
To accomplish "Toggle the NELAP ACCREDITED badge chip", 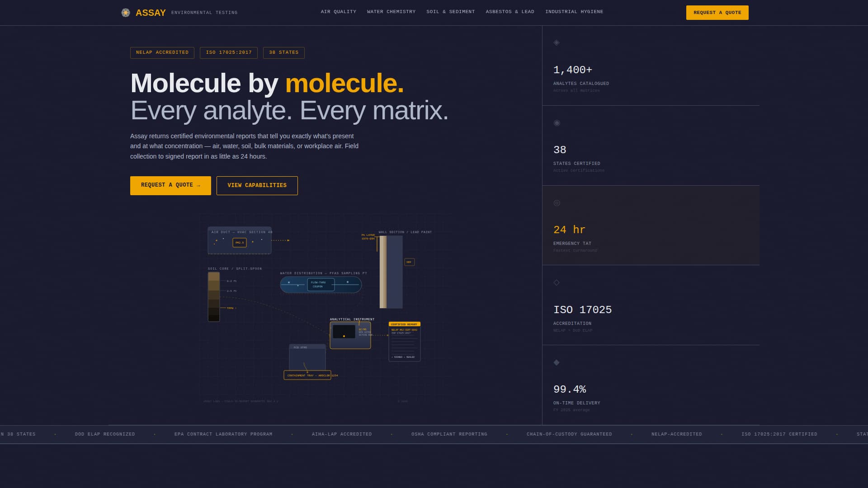I will click(162, 52).
